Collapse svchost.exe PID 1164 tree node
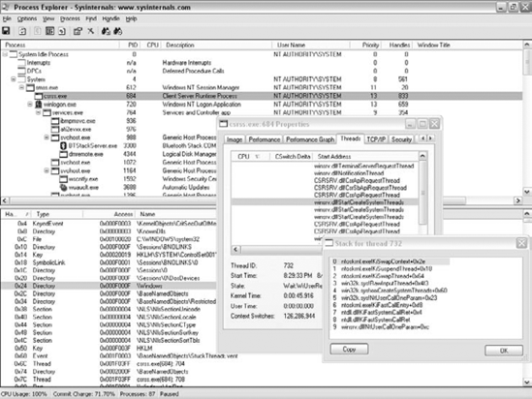The height and width of the screenshot is (399, 532). (47, 170)
